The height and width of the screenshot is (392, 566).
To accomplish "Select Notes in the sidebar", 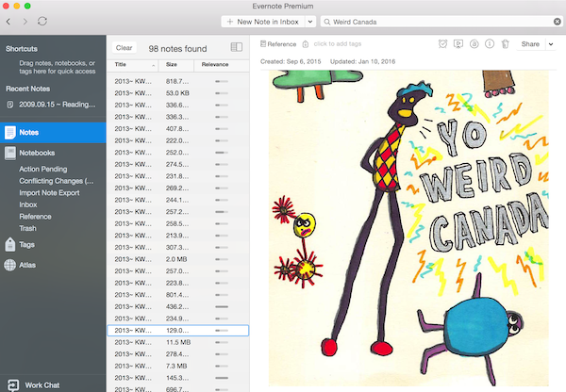I will 53,132.
